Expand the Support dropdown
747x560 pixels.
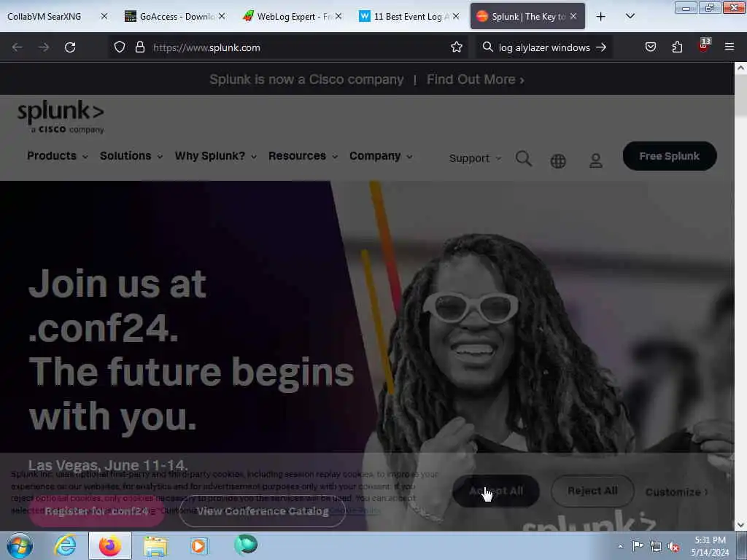[x=475, y=158]
